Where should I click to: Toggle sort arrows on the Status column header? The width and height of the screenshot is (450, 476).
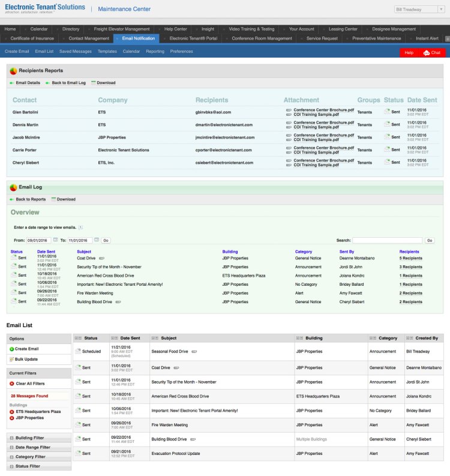[78, 339]
